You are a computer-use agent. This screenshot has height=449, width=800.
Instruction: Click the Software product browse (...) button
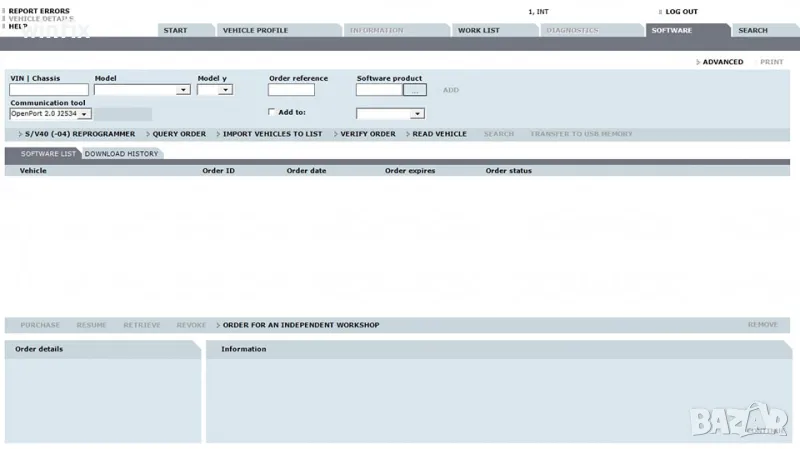[415, 90]
